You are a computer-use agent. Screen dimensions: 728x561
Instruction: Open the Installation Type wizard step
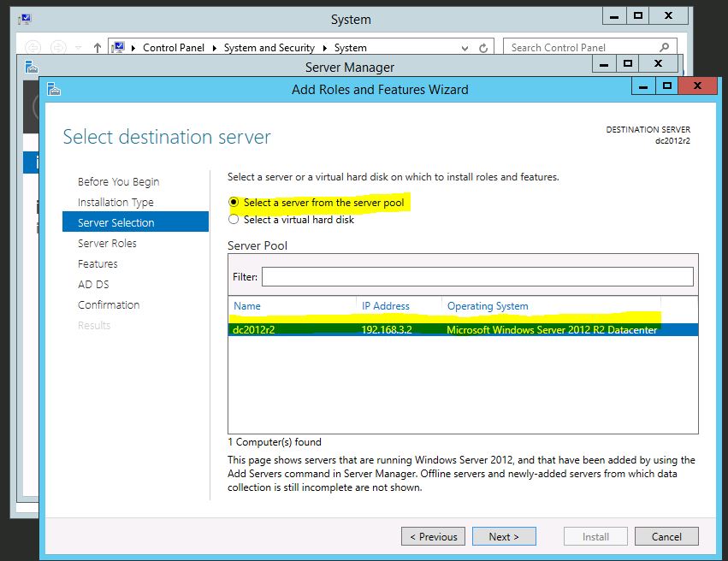click(x=115, y=203)
